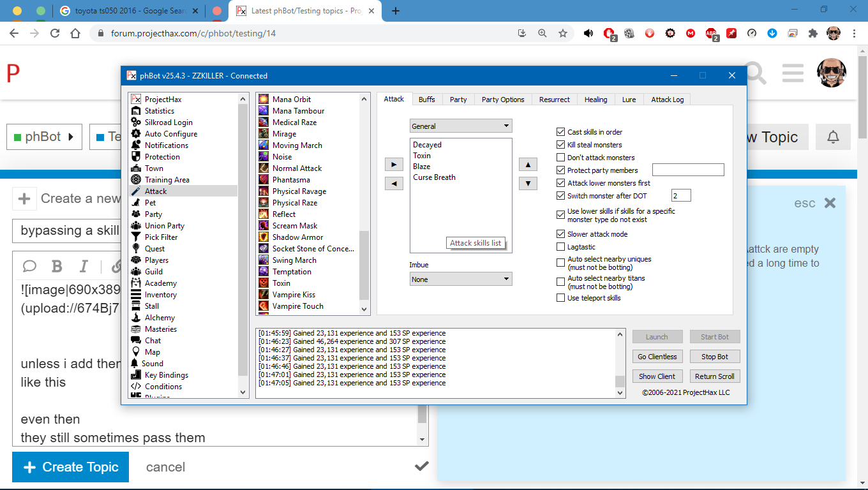868x490 pixels.
Task: Select the Pick Filter funnel icon
Action: pos(135,237)
